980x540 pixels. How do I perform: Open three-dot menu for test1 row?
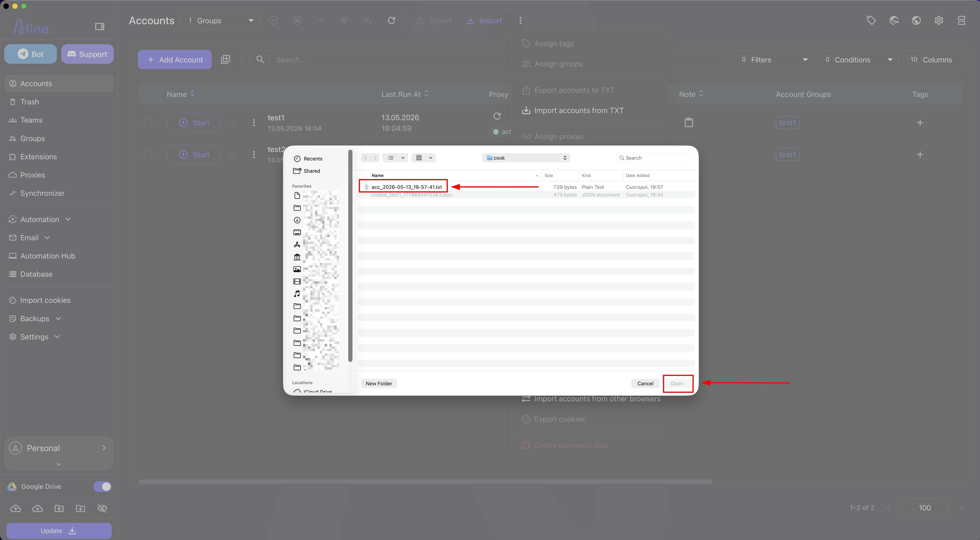click(x=254, y=123)
